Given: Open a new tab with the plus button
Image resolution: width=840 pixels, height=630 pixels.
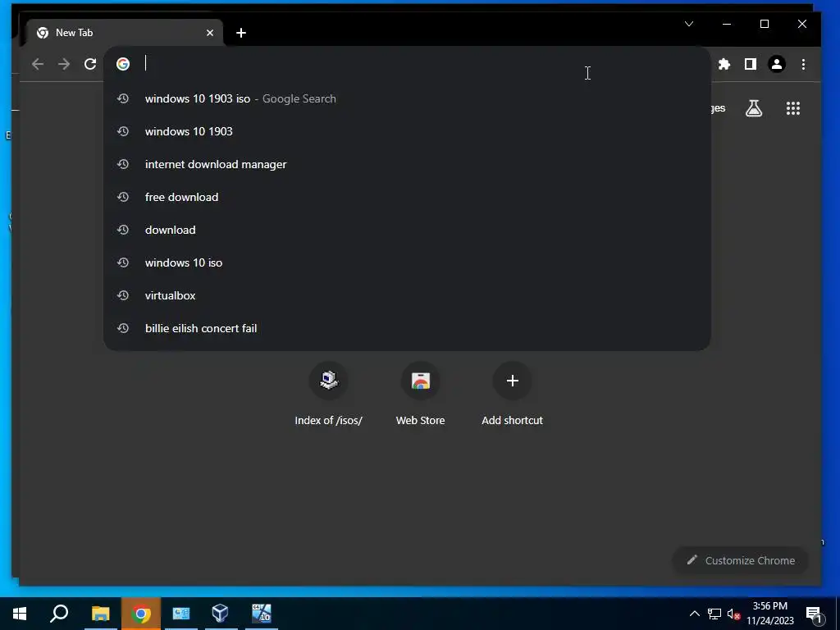Looking at the screenshot, I should [x=241, y=33].
